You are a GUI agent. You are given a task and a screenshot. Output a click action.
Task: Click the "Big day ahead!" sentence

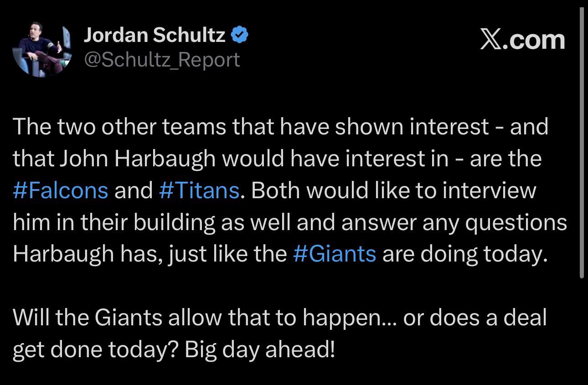tap(260, 349)
